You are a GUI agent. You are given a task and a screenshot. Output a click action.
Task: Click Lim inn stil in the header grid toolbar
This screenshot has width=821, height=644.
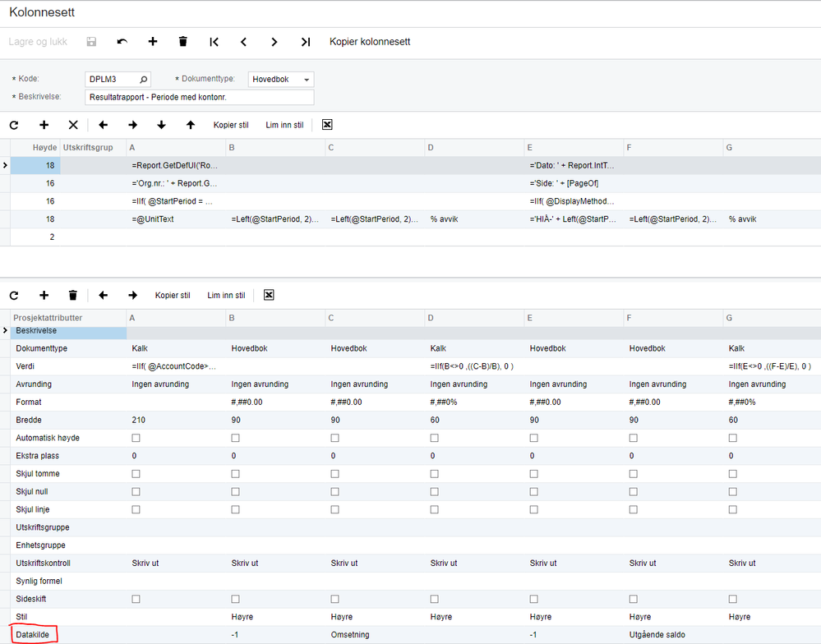(x=284, y=125)
